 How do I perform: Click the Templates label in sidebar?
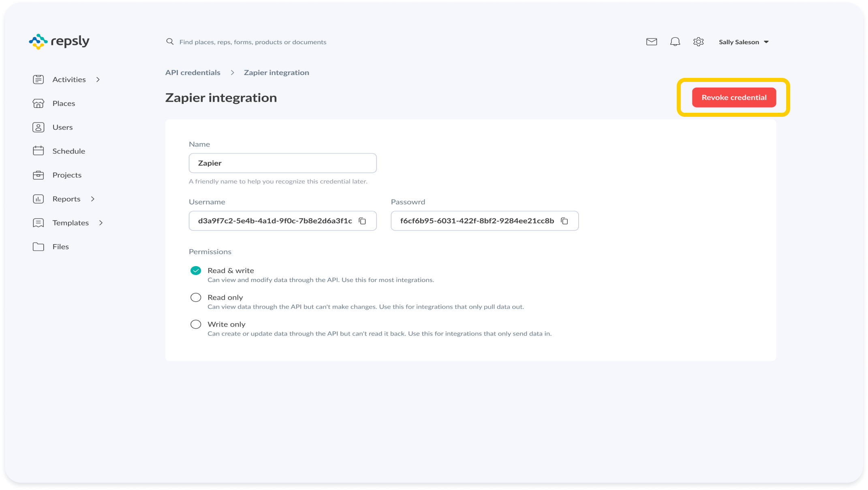(71, 223)
